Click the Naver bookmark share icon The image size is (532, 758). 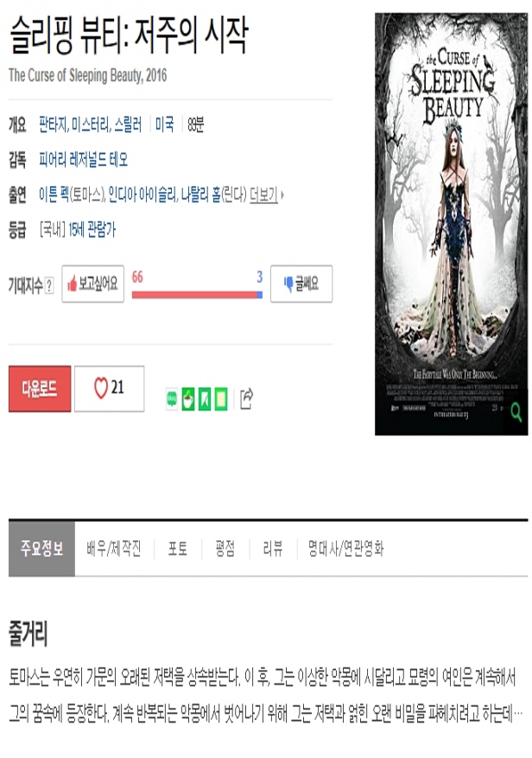point(205,399)
